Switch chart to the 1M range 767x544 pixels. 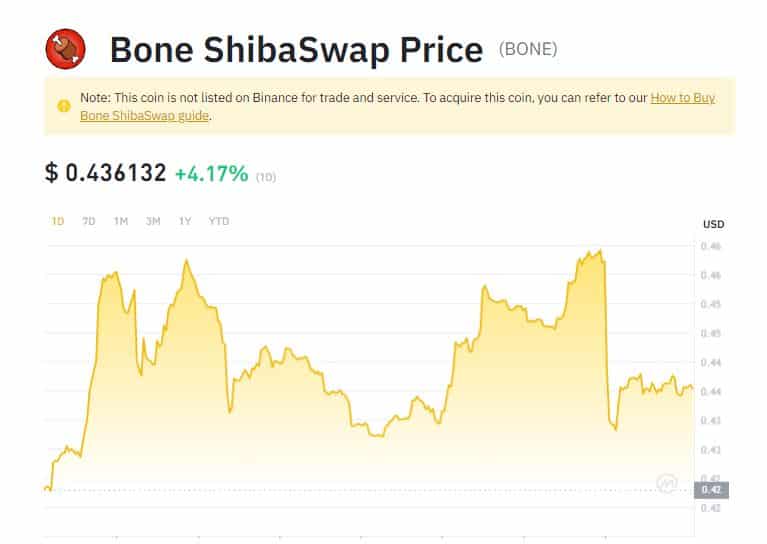(121, 221)
